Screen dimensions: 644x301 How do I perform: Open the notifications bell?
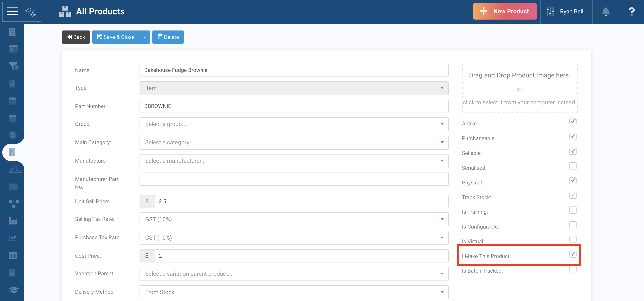click(x=605, y=12)
